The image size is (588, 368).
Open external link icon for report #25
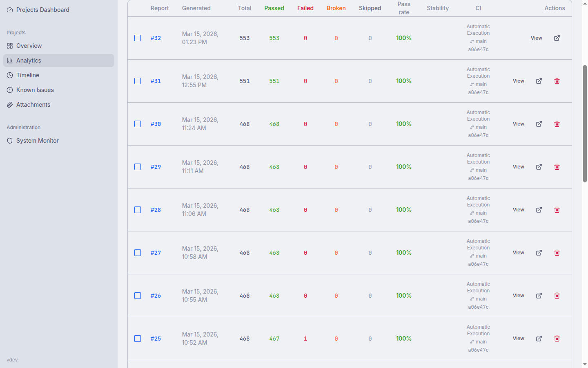click(x=539, y=339)
